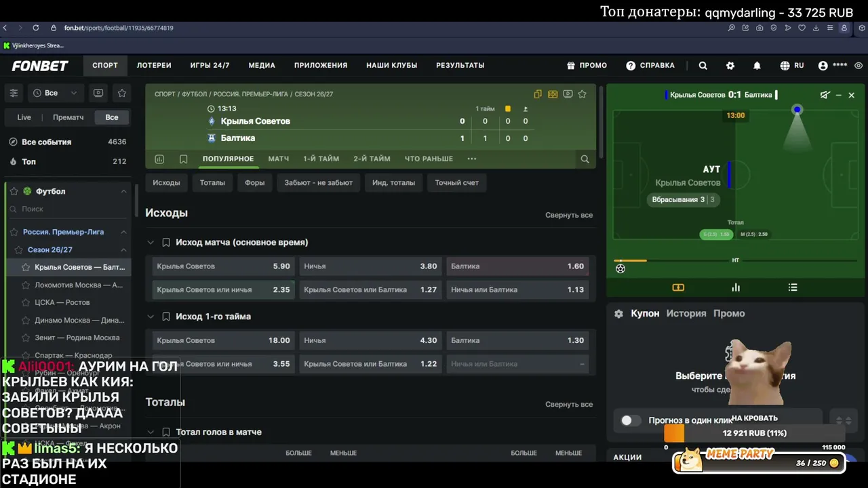Mute the match tracker sound icon
This screenshot has height=488, width=868.
click(x=825, y=96)
